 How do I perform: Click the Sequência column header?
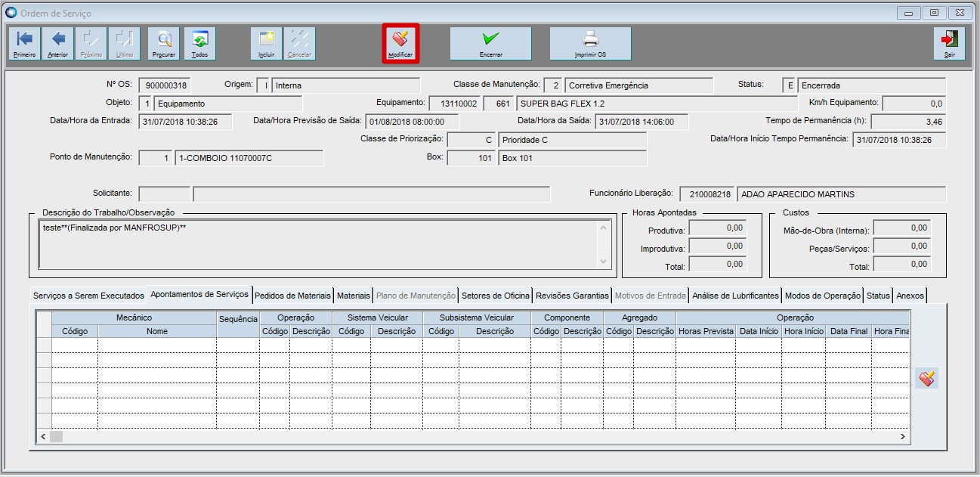[x=238, y=319]
